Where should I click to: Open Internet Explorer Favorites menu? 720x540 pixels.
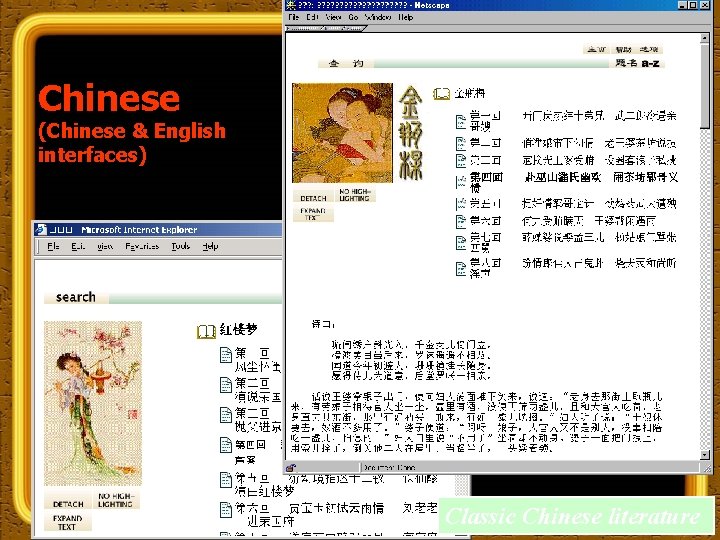[x=142, y=247]
